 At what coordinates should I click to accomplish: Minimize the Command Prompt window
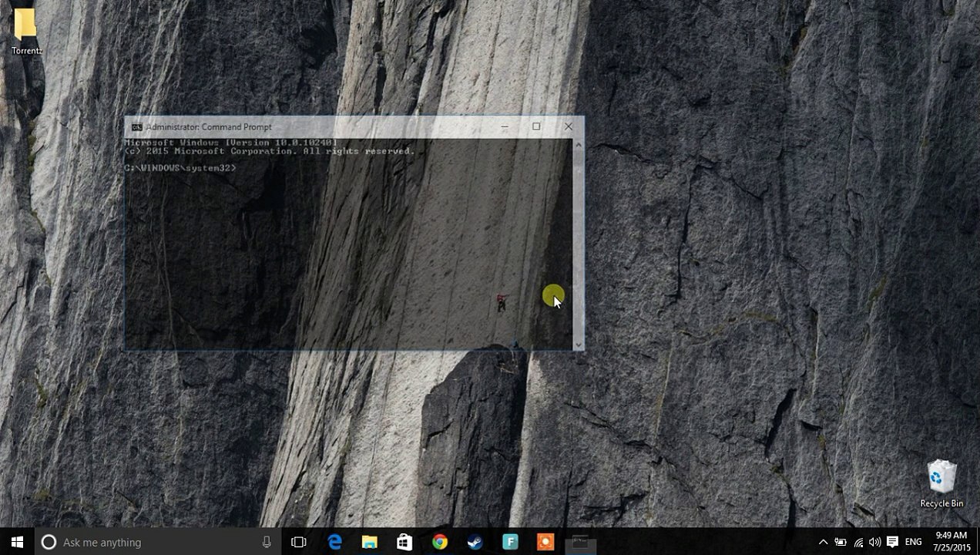point(505,127)
